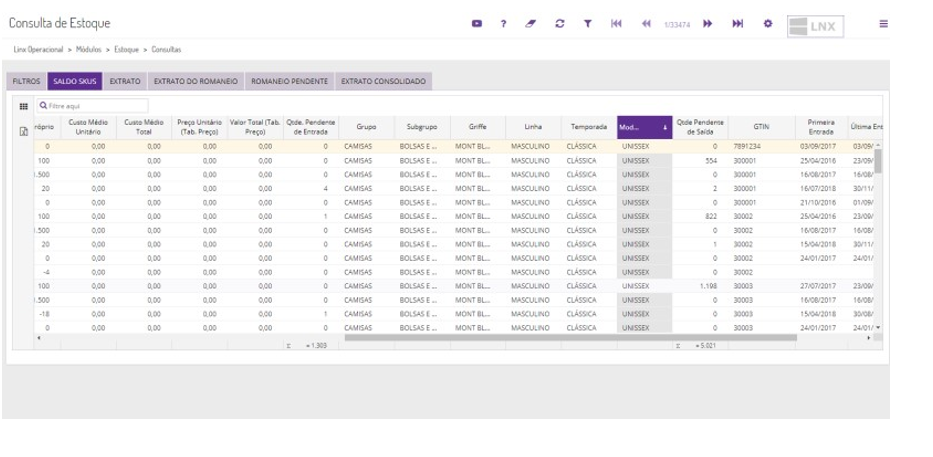Switch to the ROMANEIO PENDENTE tab
The image size is (933, 457).
[289, 82]
